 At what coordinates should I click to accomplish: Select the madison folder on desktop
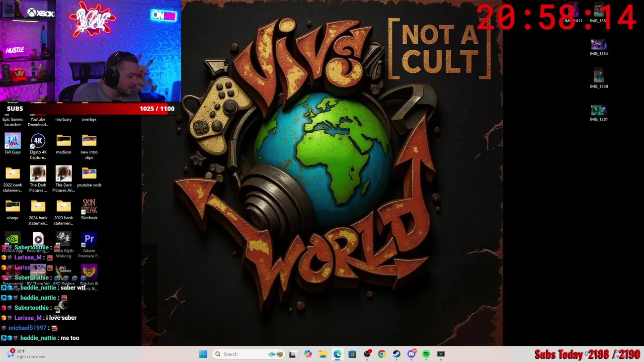(63, 144)
